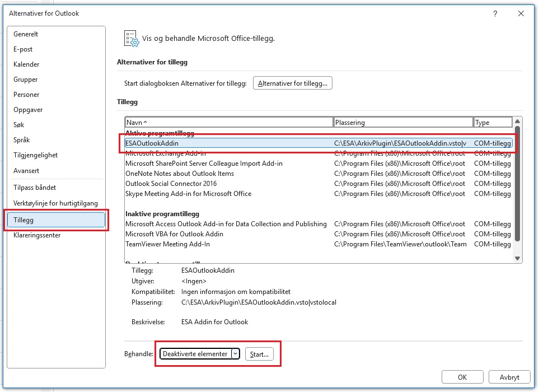Sort add-ins by the Plassering column
Viewport: 539px width, 392px height.
(x=403, y=123)
